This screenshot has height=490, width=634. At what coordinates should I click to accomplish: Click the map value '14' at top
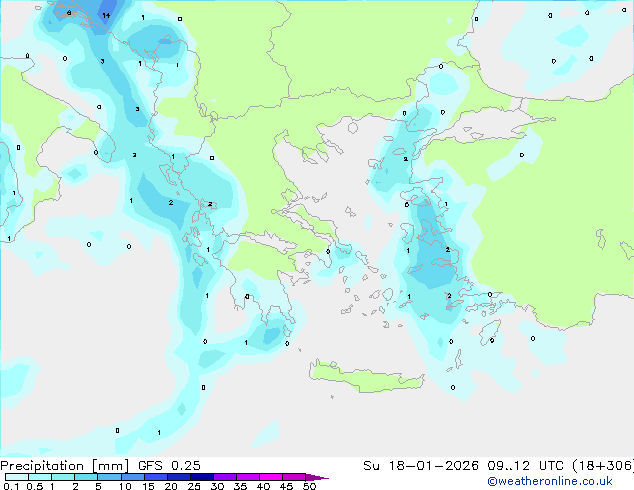(106, 15)
